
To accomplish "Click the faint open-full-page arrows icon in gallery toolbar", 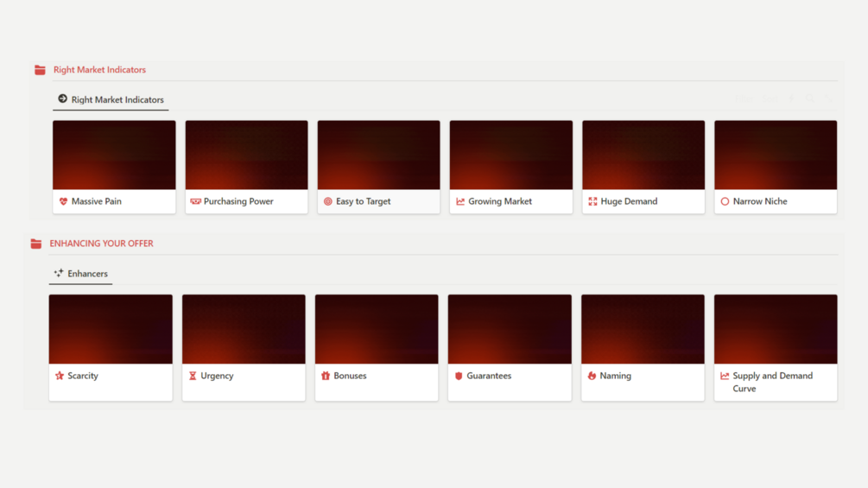I will [828, 98].
